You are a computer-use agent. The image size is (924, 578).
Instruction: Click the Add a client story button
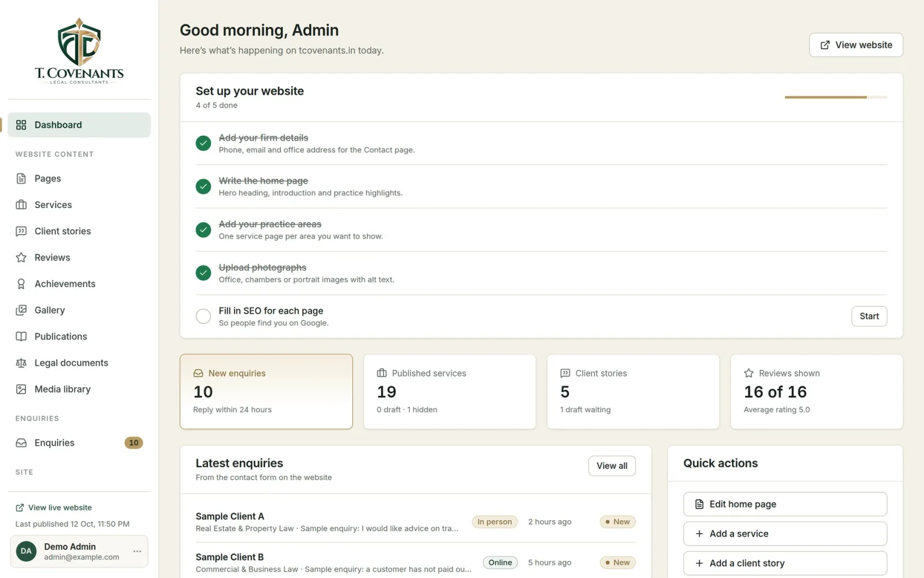click(x=785, y=563)
